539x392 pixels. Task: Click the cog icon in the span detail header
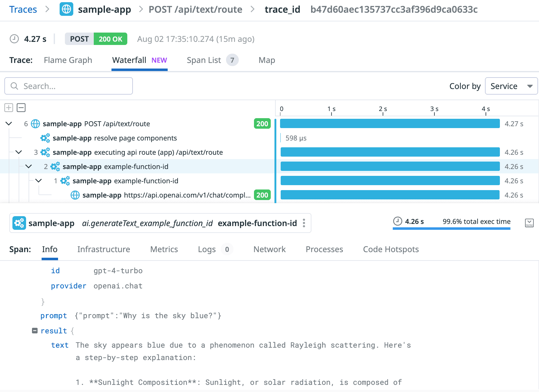(19, 223)
